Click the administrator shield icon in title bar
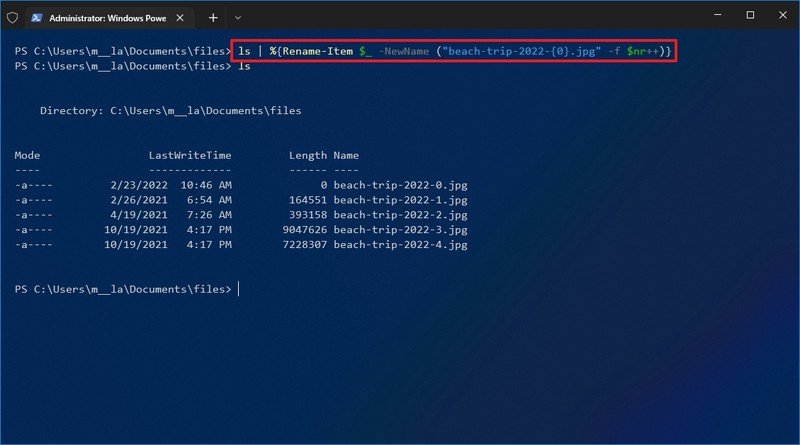 click(12, 17)
